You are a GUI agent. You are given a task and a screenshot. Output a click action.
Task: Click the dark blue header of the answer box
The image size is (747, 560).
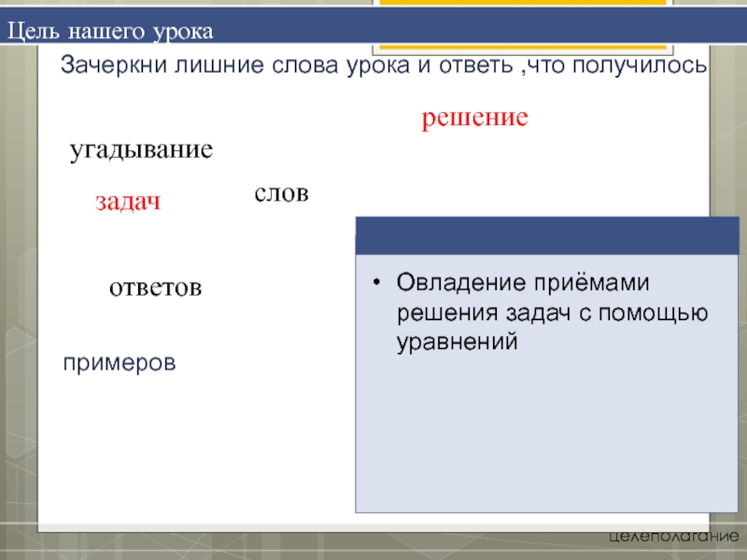point(547,236)
